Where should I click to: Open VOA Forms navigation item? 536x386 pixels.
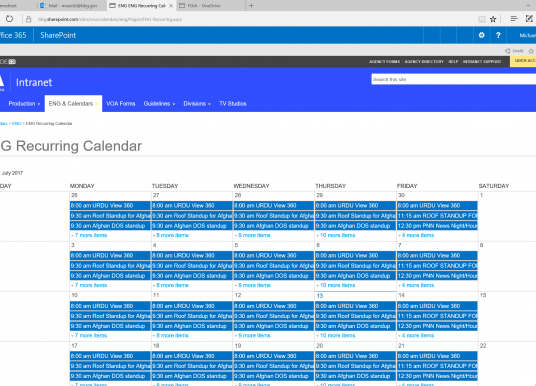coord(121,104)
